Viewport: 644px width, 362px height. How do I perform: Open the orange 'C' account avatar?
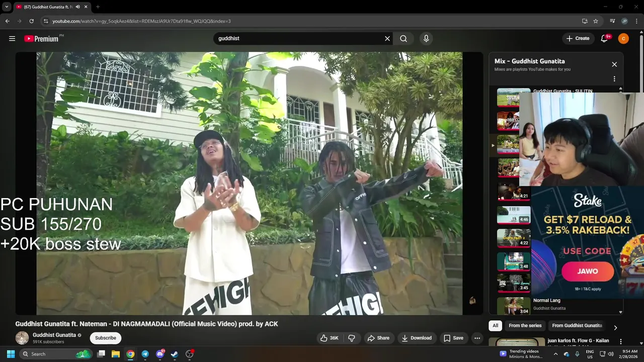(x=623, y=38)
